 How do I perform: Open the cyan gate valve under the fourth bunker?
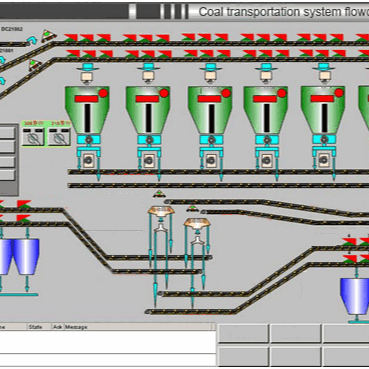pos(267,140)
